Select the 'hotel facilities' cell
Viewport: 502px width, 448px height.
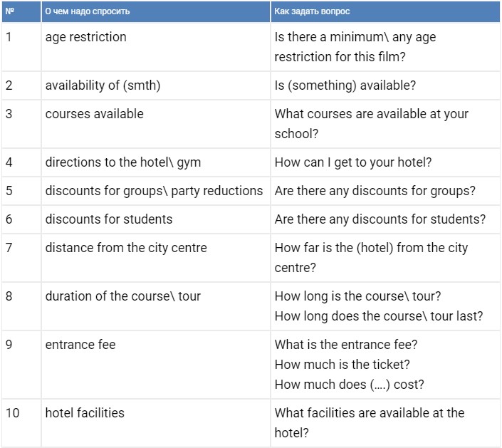tap(156, 422)
